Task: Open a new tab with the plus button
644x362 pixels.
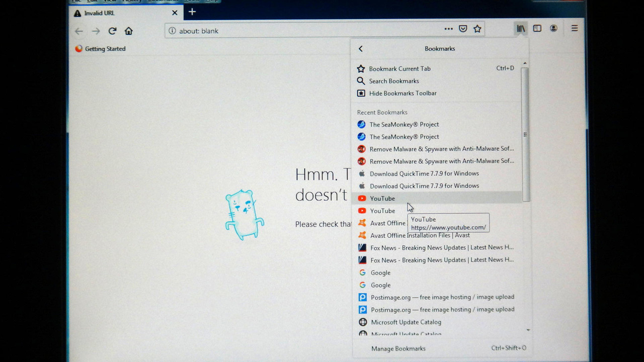Action: tap(192, 12)
